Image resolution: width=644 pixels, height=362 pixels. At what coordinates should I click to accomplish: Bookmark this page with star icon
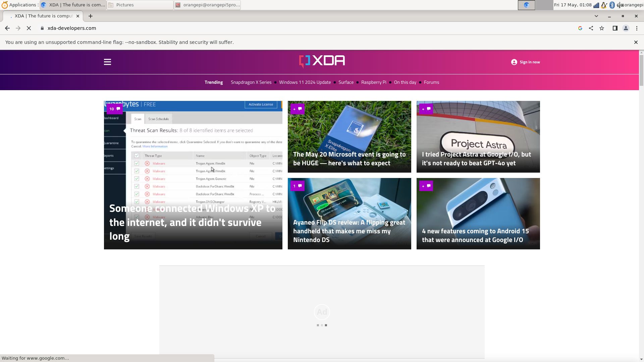(x=602, y=28)
